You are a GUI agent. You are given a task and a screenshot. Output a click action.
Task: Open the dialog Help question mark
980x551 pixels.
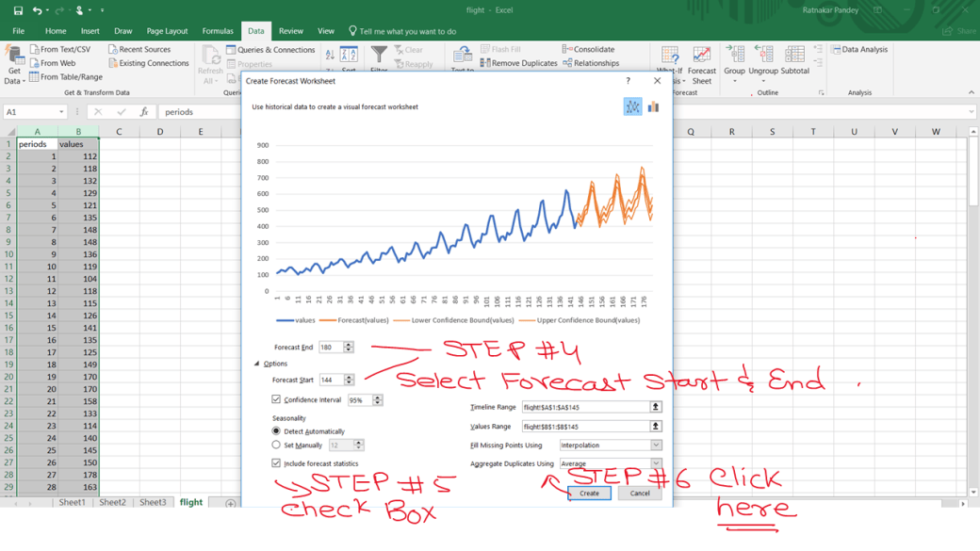tap(629, 81)
